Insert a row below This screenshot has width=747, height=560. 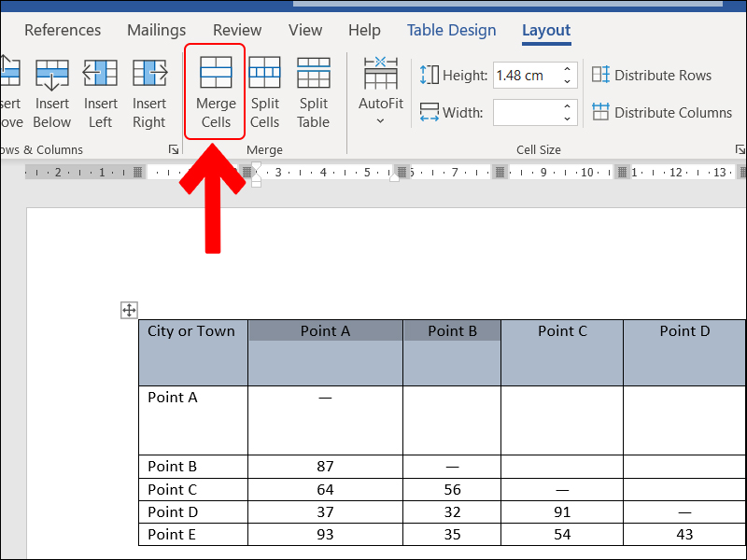coord(52,92)
